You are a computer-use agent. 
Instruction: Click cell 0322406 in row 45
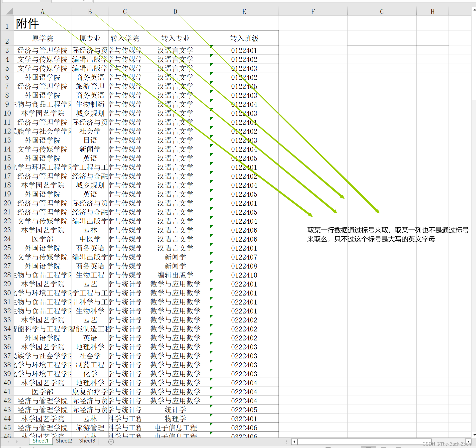click(244, 428)
